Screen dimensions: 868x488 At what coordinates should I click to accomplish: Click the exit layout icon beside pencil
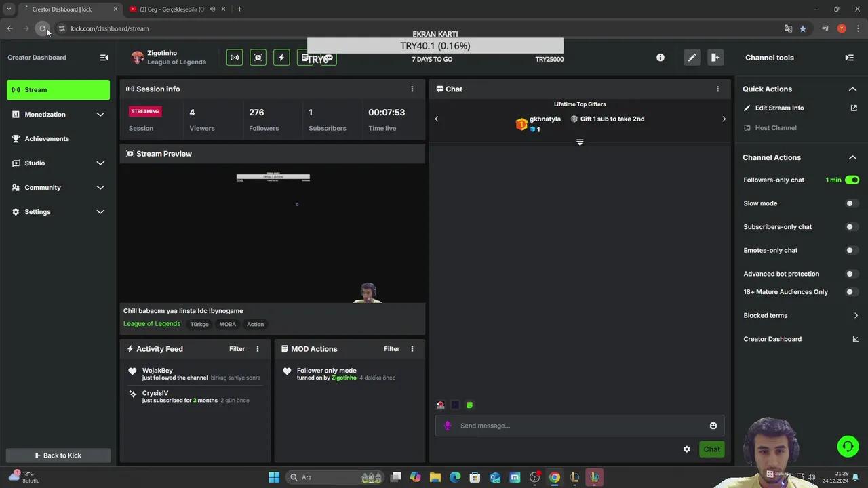(x=715, y=58)
